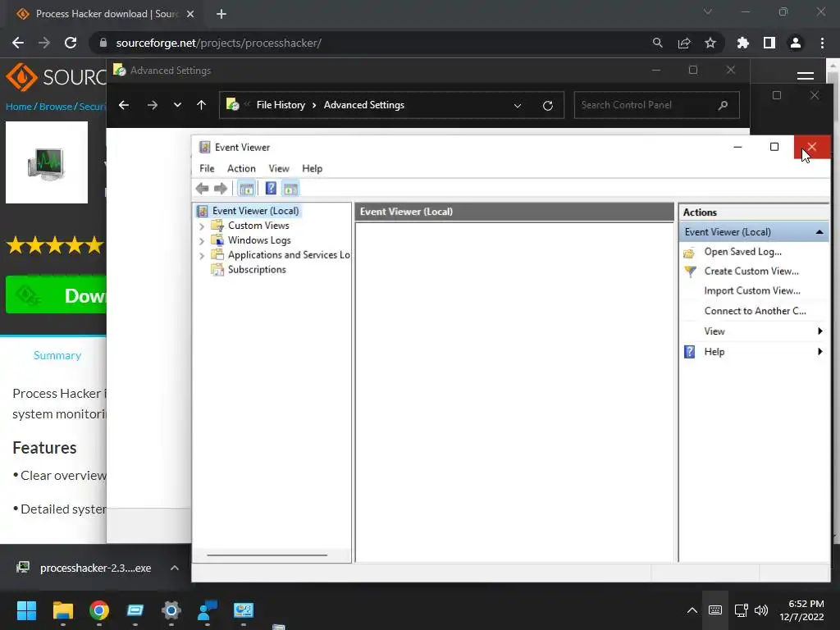
Task: Open processhacker download item chevron menu
Action: 175,568
